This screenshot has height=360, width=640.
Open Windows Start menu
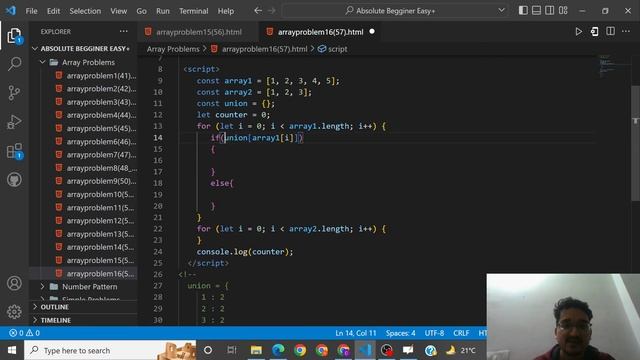pyautogui.click(x=12, y=350)
